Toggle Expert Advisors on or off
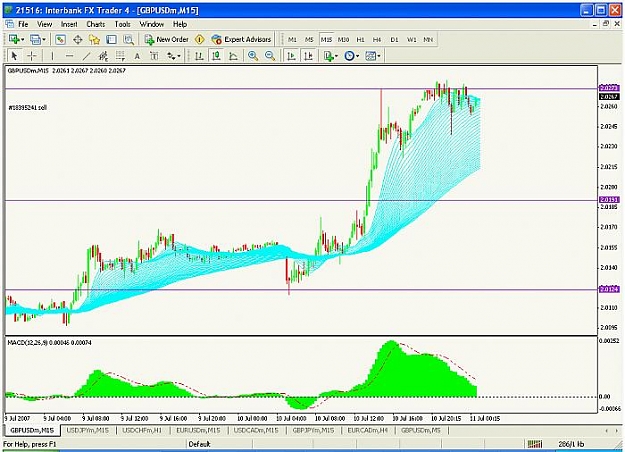Screen dimensions: 625x452 242,39
